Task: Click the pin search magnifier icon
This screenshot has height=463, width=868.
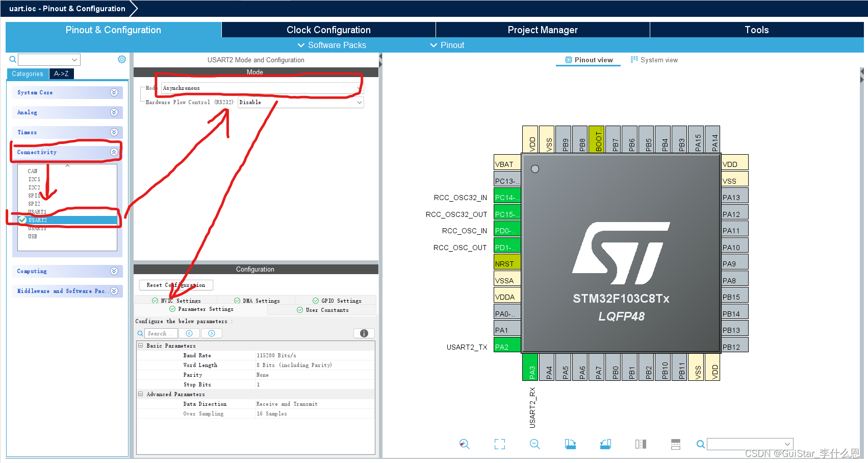Action: pyautogui.click(x=701, y=444)
